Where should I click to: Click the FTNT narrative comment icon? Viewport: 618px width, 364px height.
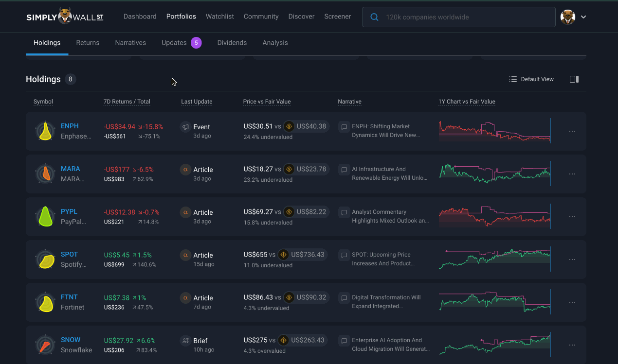[x=344, y=298]
